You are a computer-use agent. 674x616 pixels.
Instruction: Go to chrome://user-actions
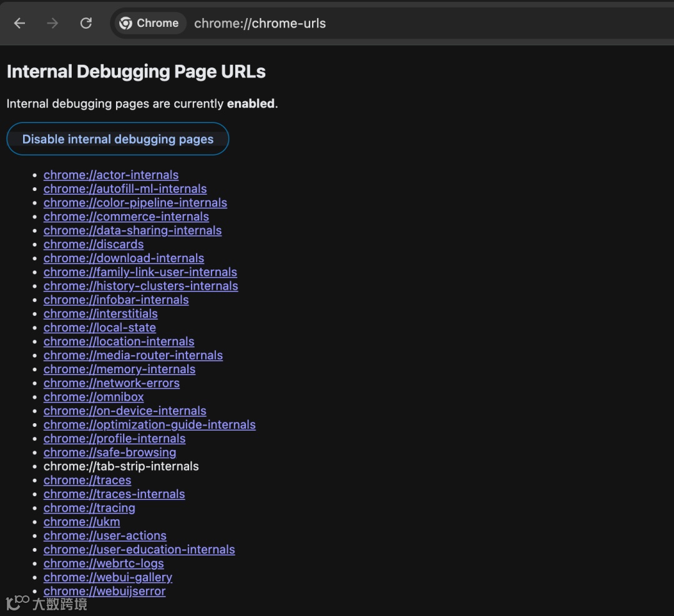coord(105,535)
